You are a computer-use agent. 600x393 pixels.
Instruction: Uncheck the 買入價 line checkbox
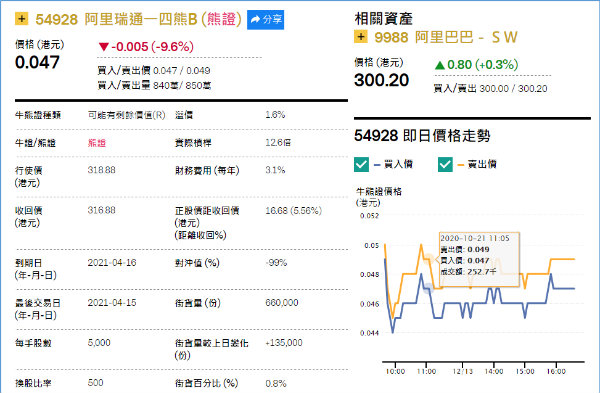click(x=361, y=164)
